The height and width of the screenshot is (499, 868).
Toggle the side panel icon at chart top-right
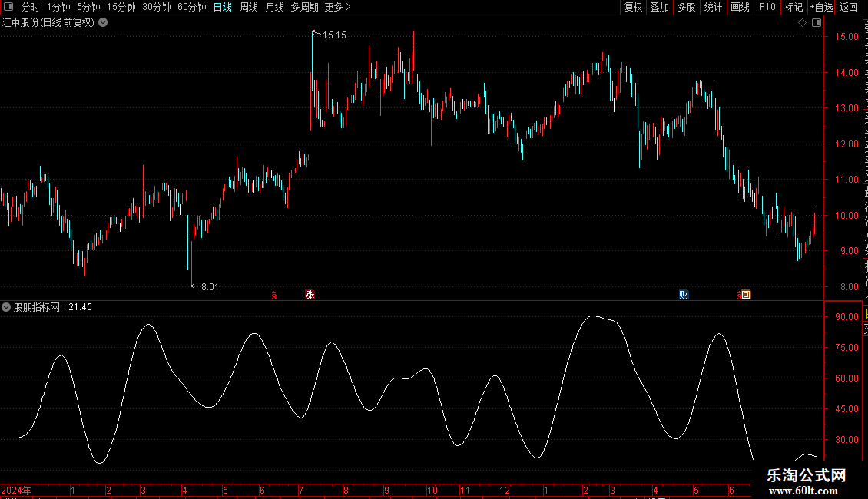click(x=817, y=23)
